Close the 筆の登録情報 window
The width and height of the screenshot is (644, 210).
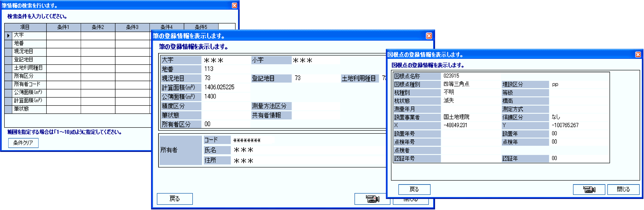[429, 36]
